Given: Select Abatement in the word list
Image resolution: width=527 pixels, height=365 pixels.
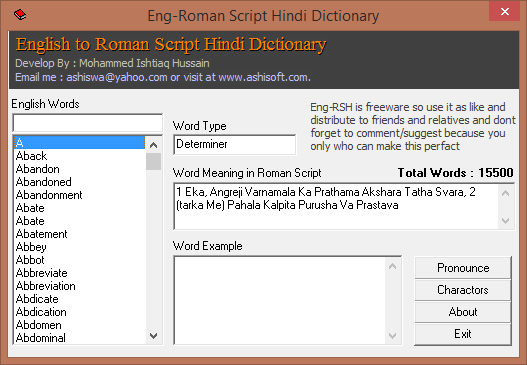Looking at the screenshot, I should (x=79, y=234).
